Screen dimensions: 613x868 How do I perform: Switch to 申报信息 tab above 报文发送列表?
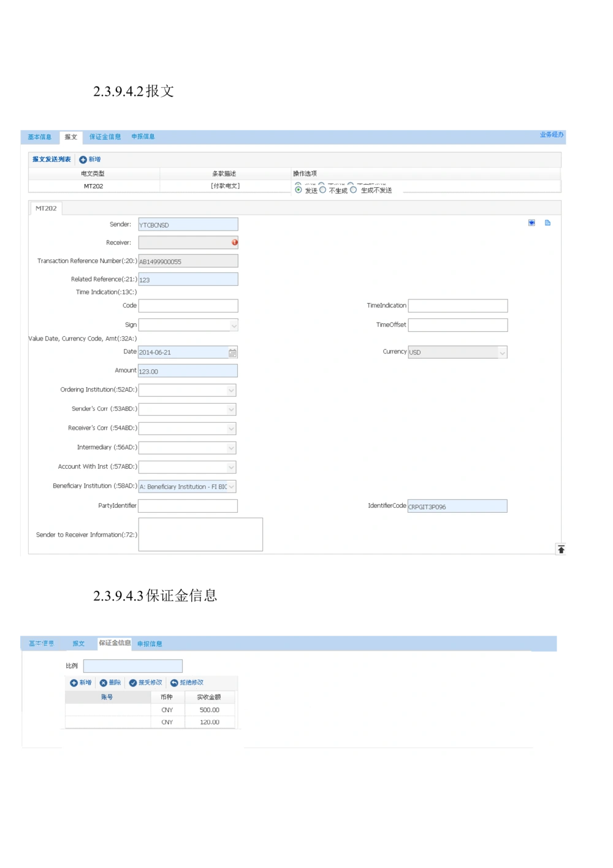click(x=143, y=137)
